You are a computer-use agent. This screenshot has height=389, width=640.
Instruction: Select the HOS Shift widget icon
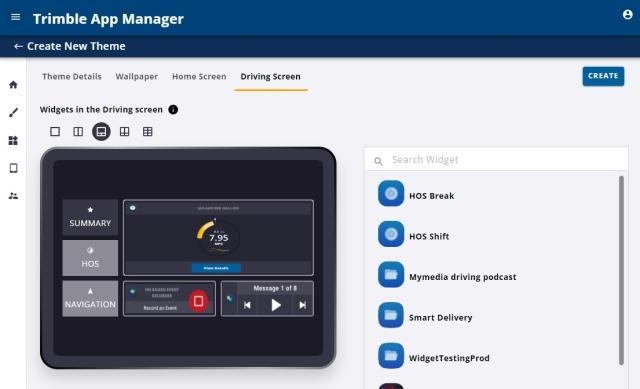[391, 234]
